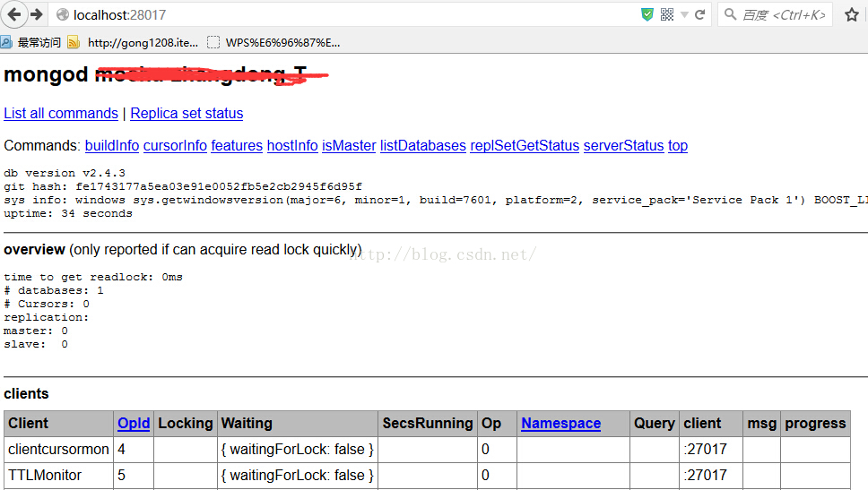
Task: Click the icon beside 最常访问 bookmark
Action: pos(6,42)
